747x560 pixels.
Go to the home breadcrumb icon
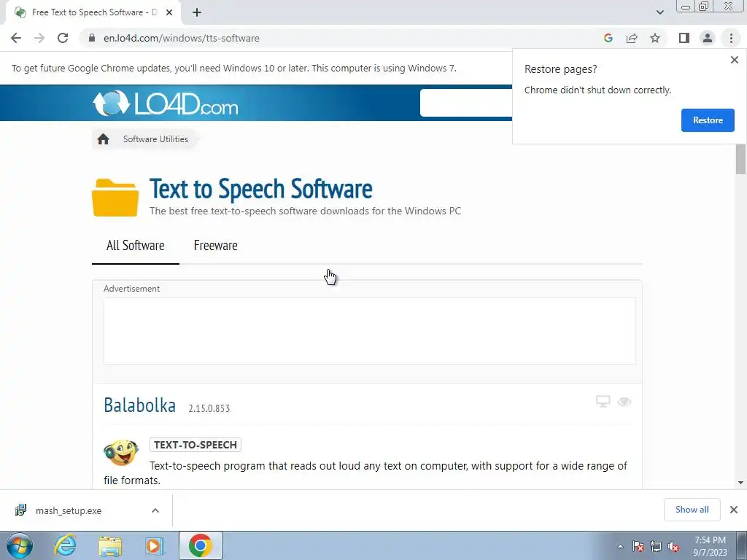coord(103,139)
